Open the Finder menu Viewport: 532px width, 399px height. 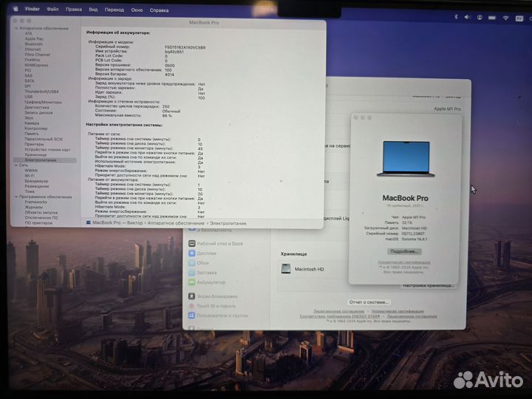(33, 9)
